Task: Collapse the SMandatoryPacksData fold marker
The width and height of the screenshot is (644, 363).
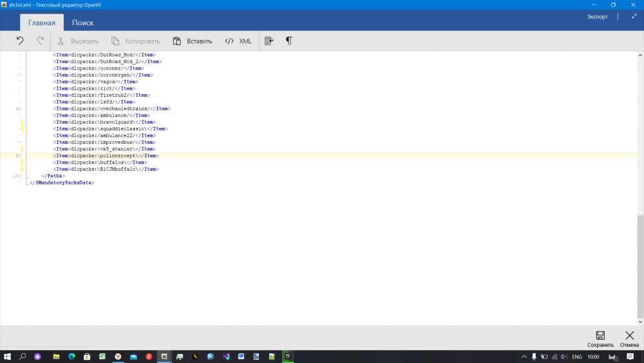Action: [27, 182]
